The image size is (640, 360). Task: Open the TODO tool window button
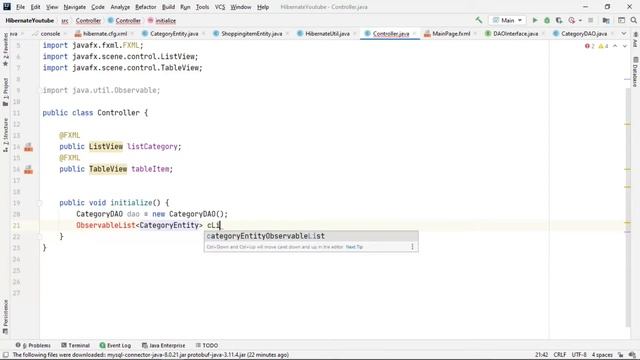(207, 345)
